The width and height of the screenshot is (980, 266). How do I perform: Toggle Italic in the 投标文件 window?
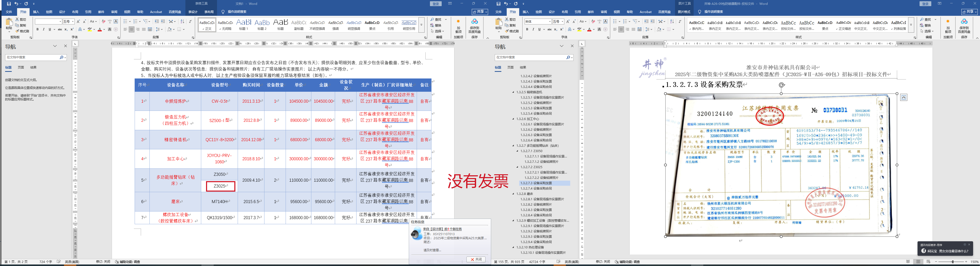(x=533, y=29)
